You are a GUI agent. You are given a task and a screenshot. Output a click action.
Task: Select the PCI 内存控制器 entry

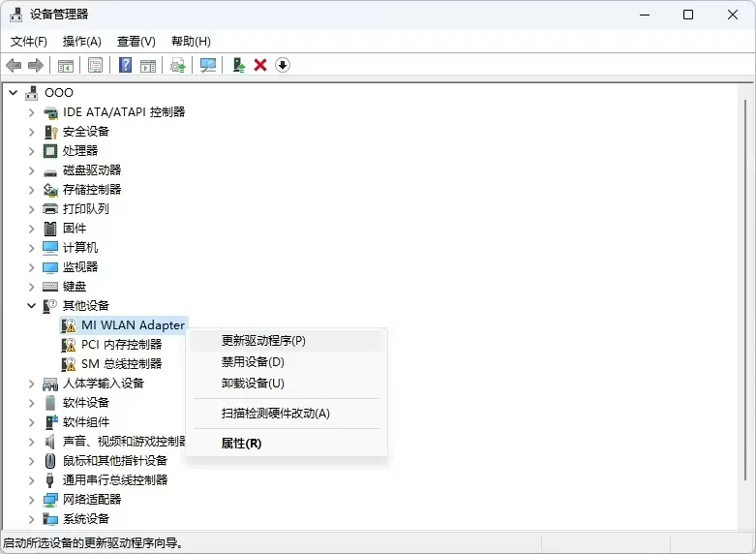122,345
